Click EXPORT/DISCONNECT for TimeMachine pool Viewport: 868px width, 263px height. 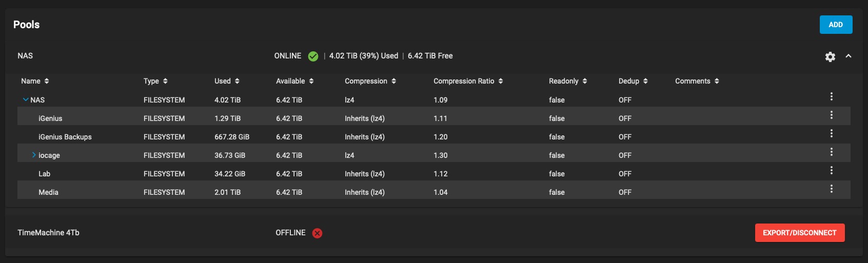[800, 233]
